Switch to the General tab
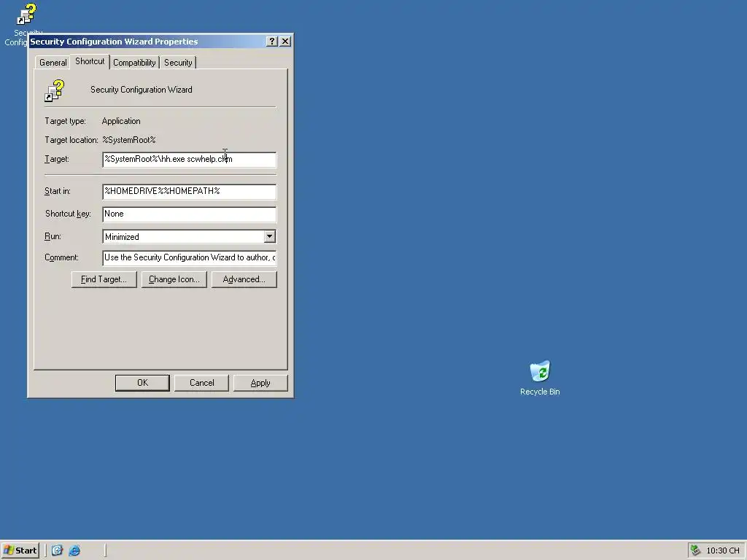Image resolution: width=747 pixels, height=560 pixels. 53,63
